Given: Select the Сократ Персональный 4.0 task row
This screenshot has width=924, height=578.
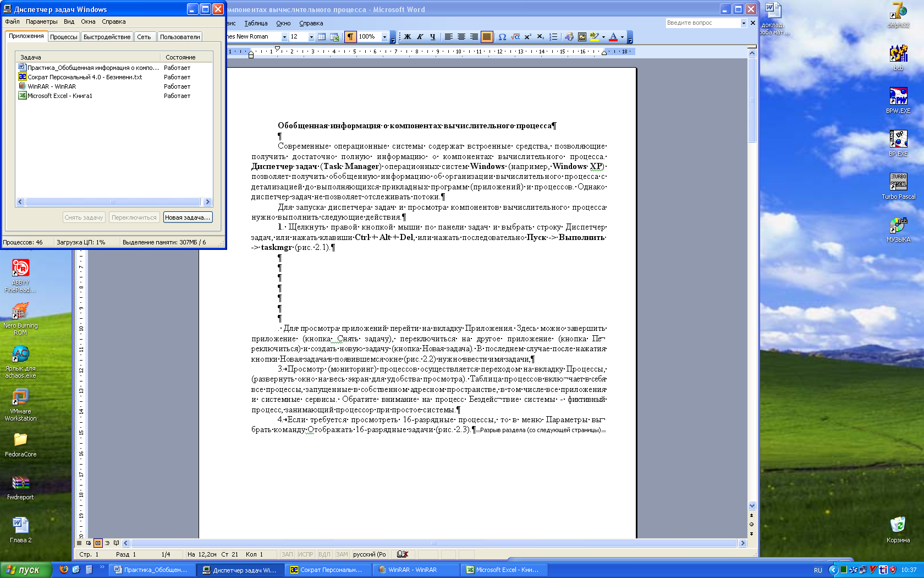Looking at the screenshot, I should pyautogui.click(x=114, y=77).
